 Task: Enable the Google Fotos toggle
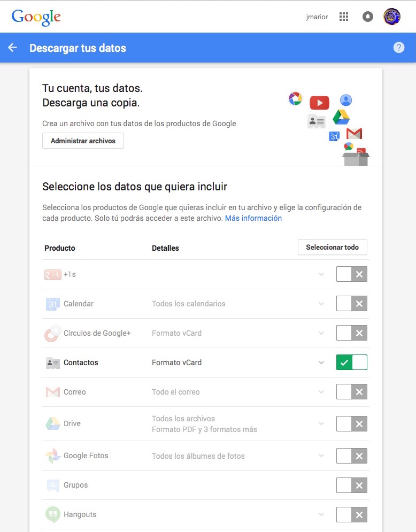click(x=351, y=456)
